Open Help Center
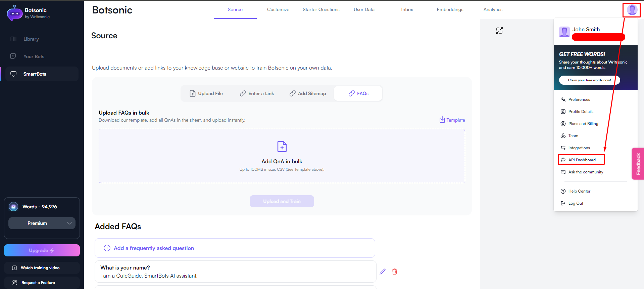The width and height of the screenshot is (644, 289). [x=579, y=191]
